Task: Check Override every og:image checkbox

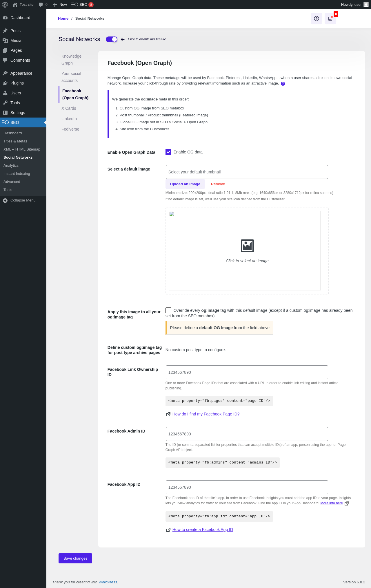Action: [168, 310]
